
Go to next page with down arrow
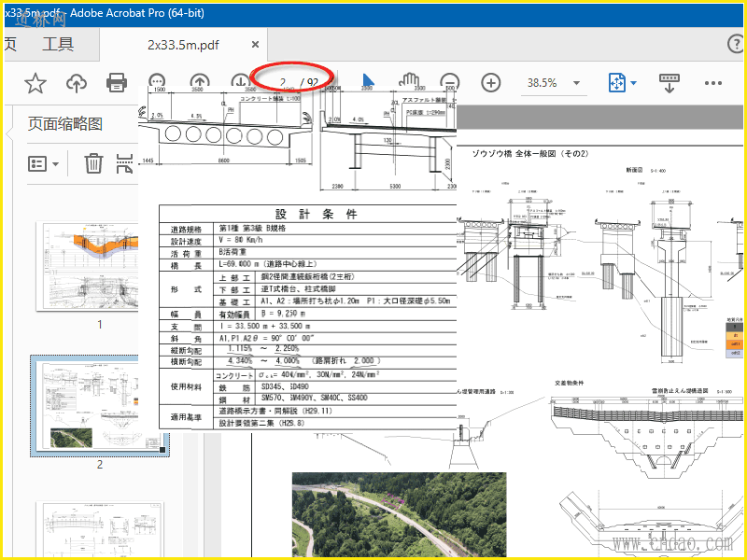click(x=241, y=82)
